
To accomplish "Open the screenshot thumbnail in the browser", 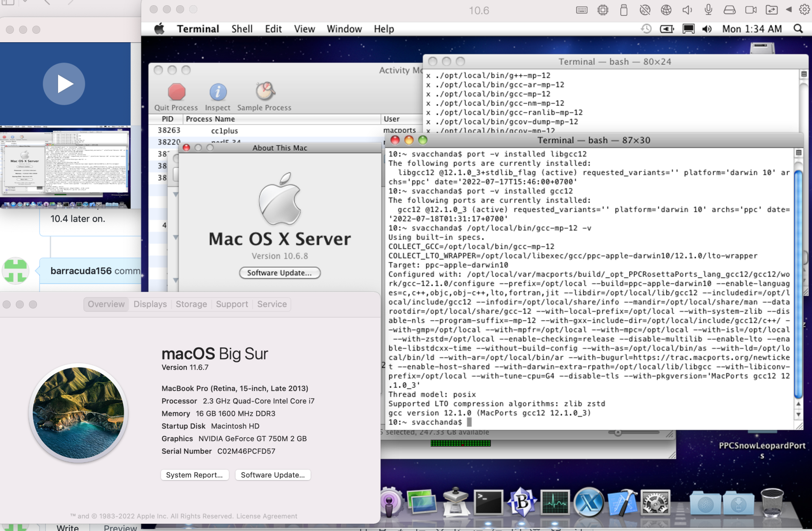I will 65,167.
